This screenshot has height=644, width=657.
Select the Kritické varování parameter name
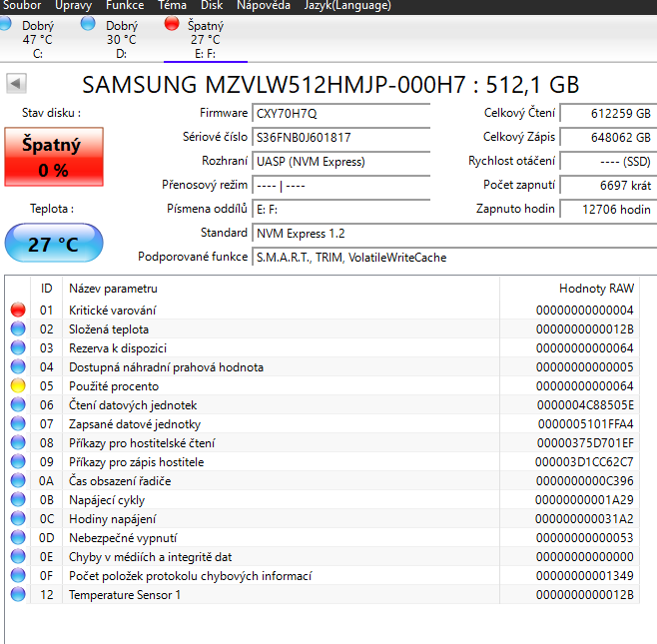112,311
